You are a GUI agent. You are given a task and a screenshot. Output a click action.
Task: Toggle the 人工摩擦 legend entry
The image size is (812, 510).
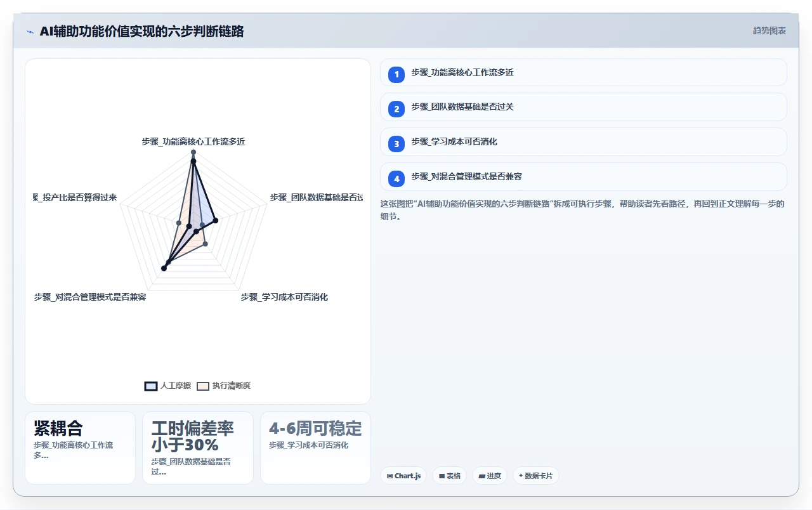click(x=167, y=386)
